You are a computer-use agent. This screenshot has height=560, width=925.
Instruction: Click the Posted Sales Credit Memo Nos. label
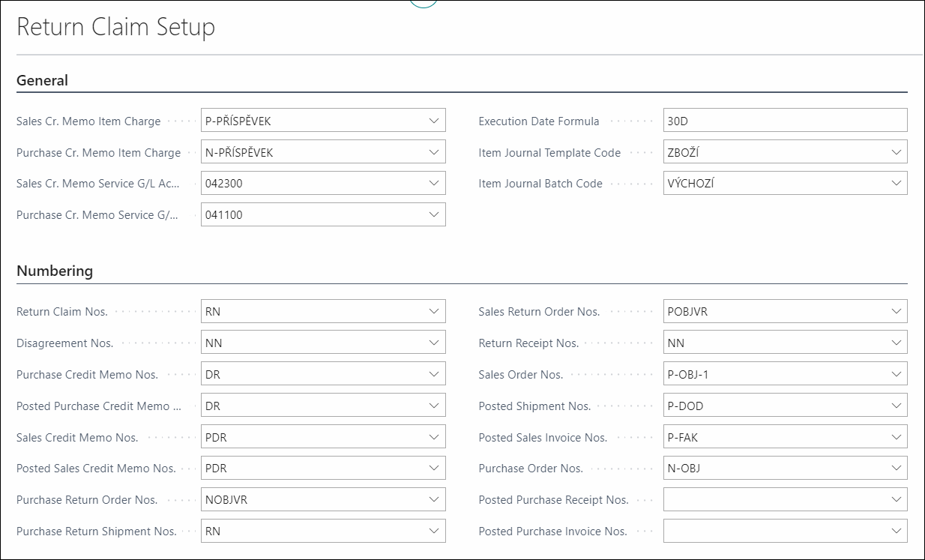pos(96,468)
